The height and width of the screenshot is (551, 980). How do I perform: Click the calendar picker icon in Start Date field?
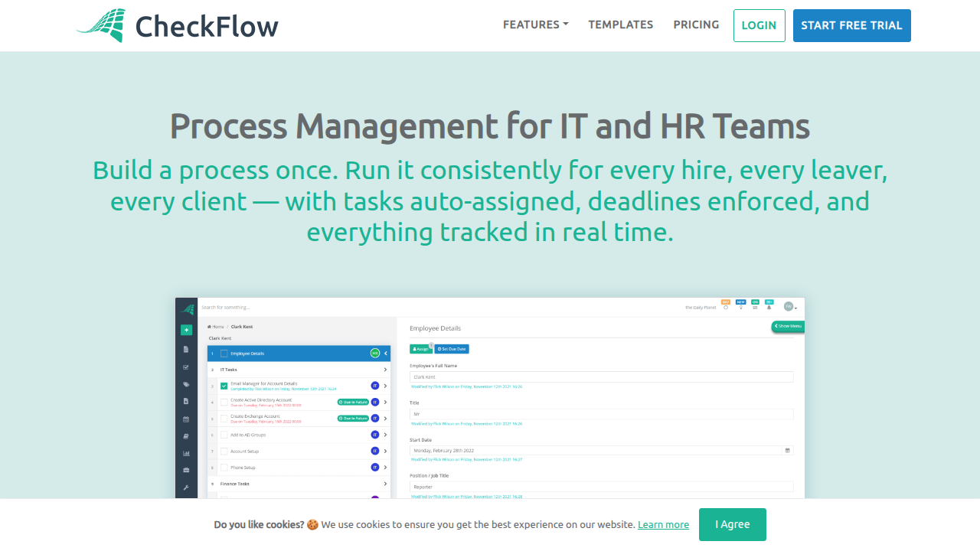[x=787, y=451]
